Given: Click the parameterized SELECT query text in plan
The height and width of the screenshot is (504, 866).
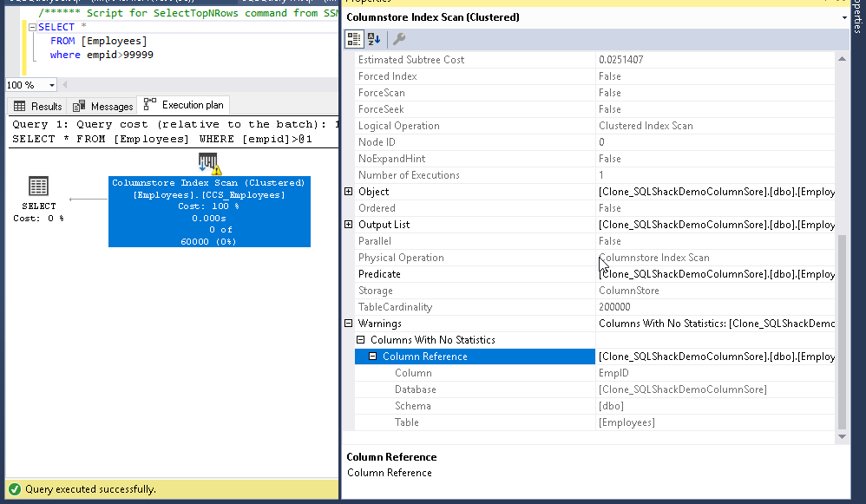Looking at the screenshot, I should [162, 139].
